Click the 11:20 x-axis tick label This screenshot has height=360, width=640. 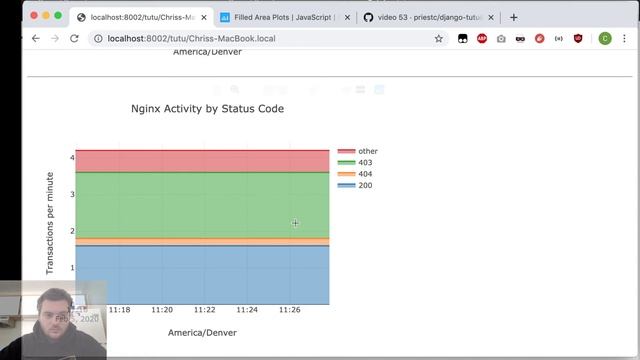[162, 310]
